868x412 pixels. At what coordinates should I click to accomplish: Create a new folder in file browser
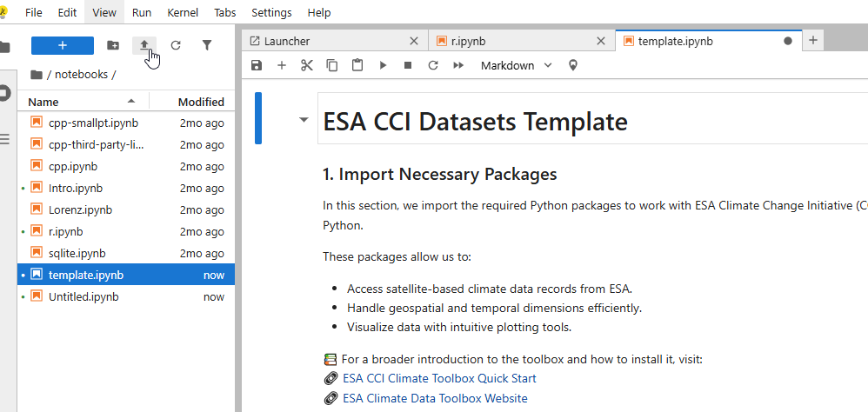coord(113,45)
